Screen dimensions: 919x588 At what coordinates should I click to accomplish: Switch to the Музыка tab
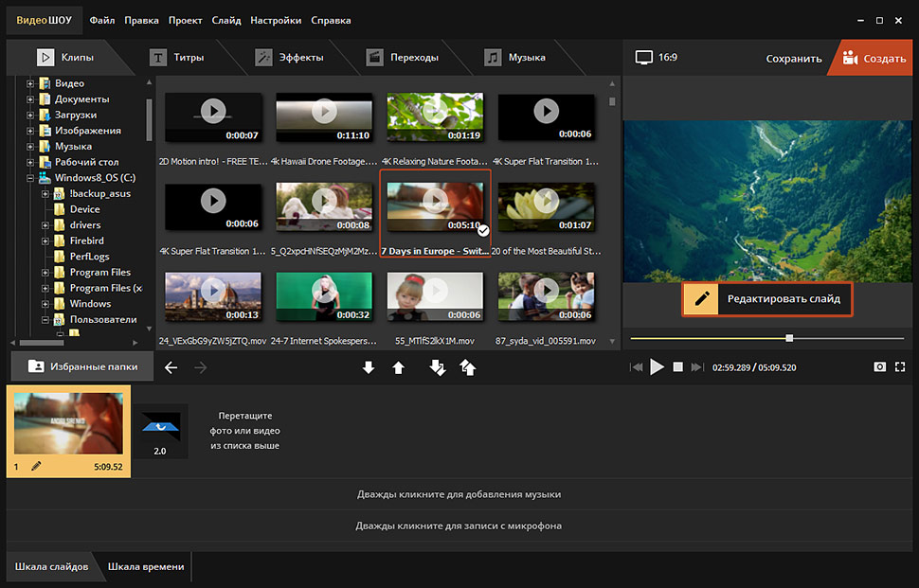(x=515, y=58)
